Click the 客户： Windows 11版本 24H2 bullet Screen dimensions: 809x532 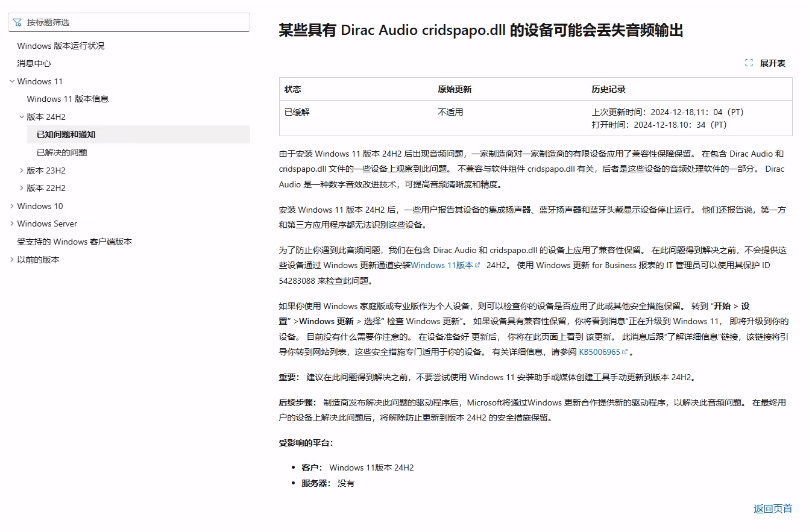click(357, 468)
